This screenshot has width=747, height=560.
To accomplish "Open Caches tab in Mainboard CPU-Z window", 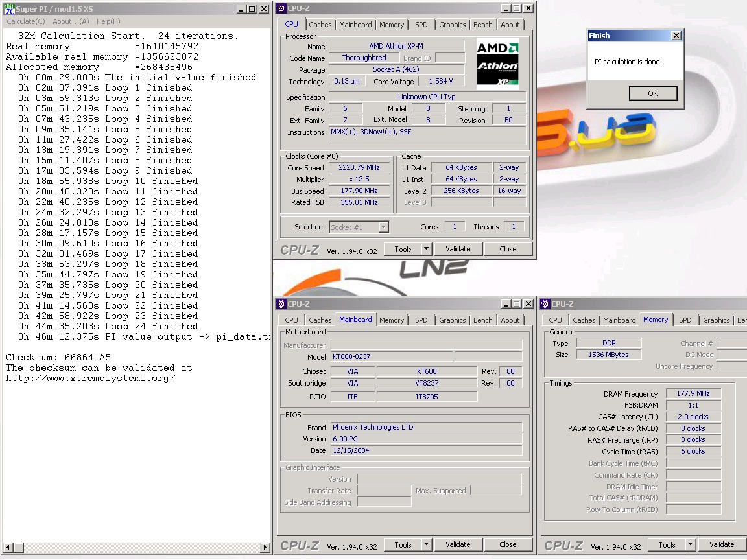I will [x=320, y=320].
